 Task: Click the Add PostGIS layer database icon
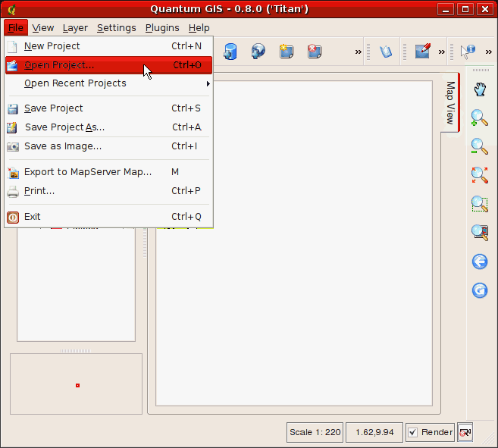[230, 52]
